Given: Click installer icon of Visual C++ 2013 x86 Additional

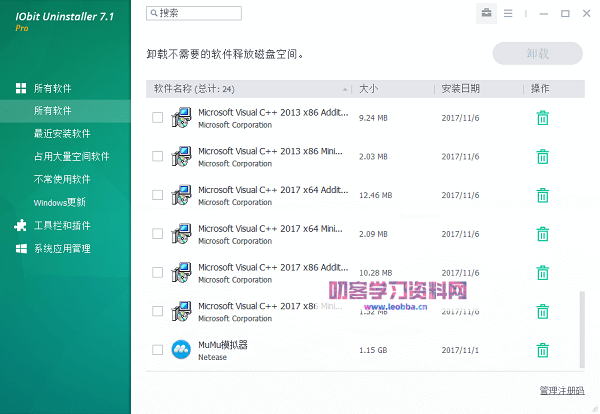Looking at the screenshot, I should tap(181, 117).
